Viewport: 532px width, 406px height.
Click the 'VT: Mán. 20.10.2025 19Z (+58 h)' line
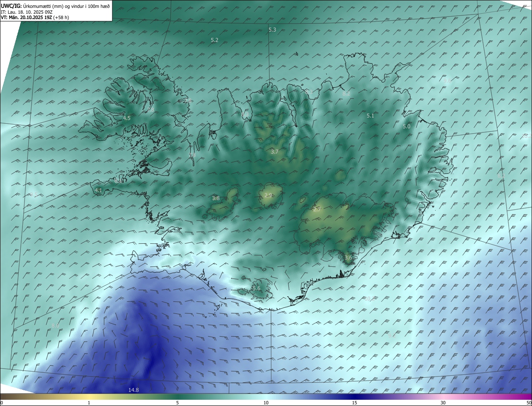(35, 17)
